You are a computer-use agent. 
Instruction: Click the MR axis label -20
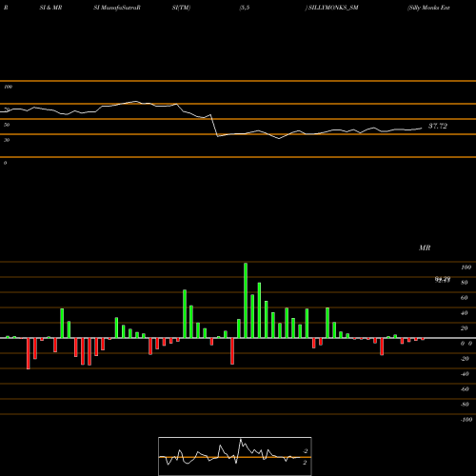pyautogui.click(x=465, y=359)
